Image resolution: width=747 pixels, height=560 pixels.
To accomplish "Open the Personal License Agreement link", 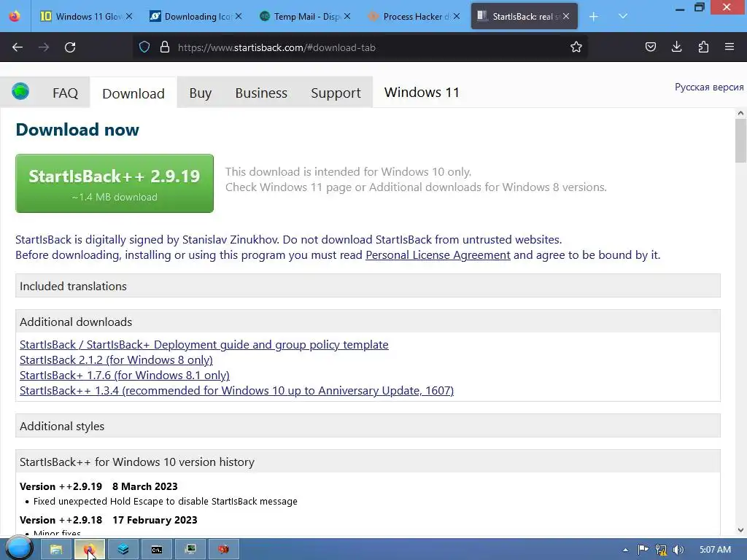I will pos(438,255).
